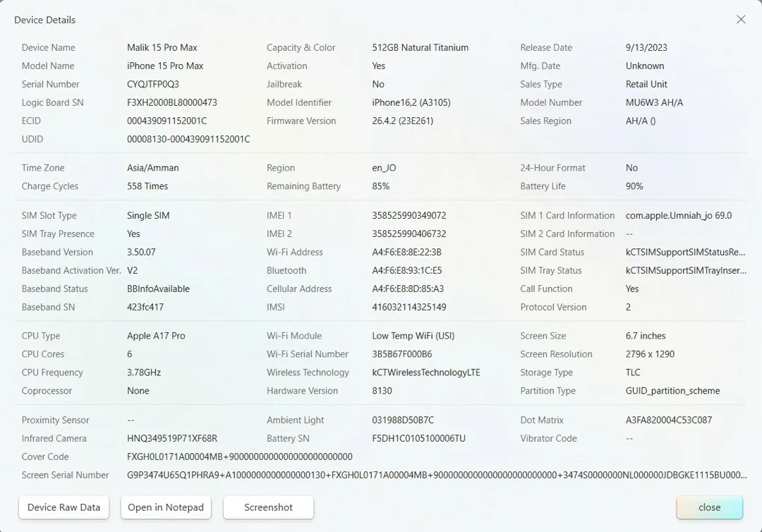Select baseband status BBInfoAvailable
Image resolution: width=762 pixels, height=532 pixels.
point(159,289)
